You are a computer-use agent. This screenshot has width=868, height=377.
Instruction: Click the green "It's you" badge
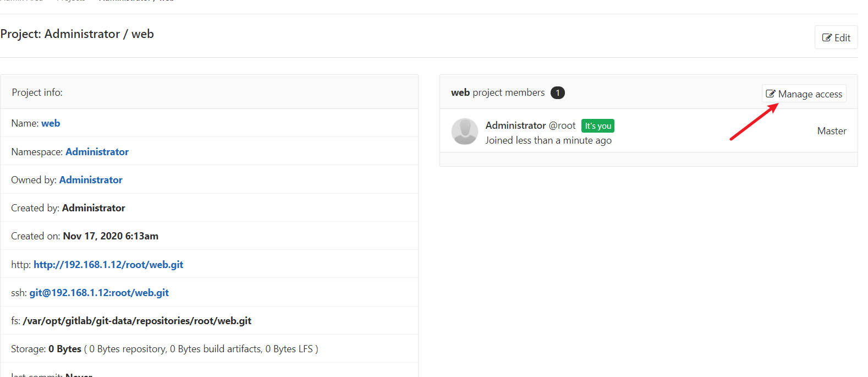pyautogui.click(x=598, y=126)
